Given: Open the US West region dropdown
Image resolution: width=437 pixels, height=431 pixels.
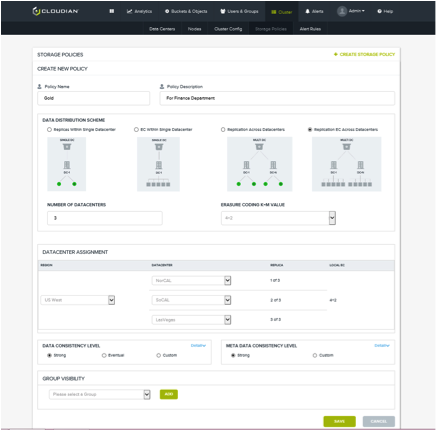Looking at the screenshot, I should click(78, 300).
